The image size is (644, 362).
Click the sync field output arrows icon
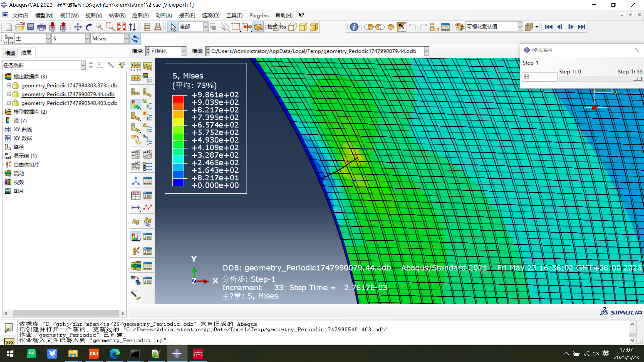[x=136, y=39]
